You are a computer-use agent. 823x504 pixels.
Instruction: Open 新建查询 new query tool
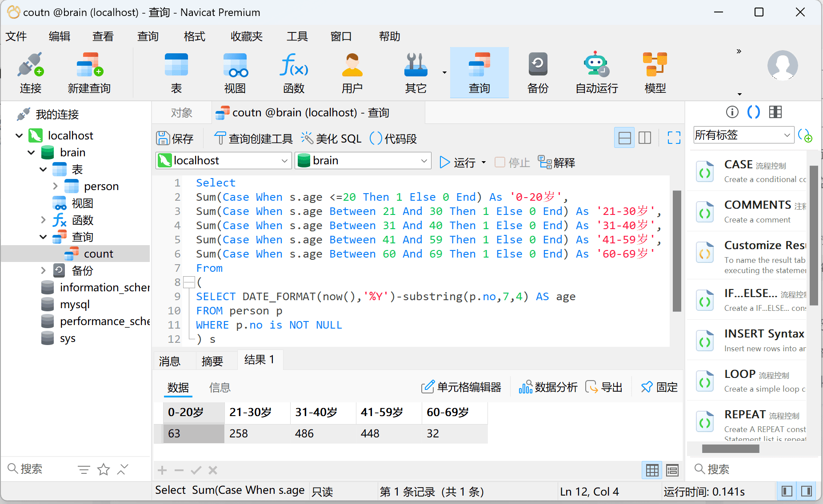89,73
